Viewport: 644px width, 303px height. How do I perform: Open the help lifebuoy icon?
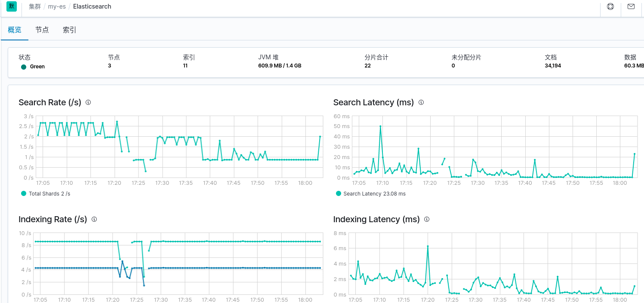610,6
